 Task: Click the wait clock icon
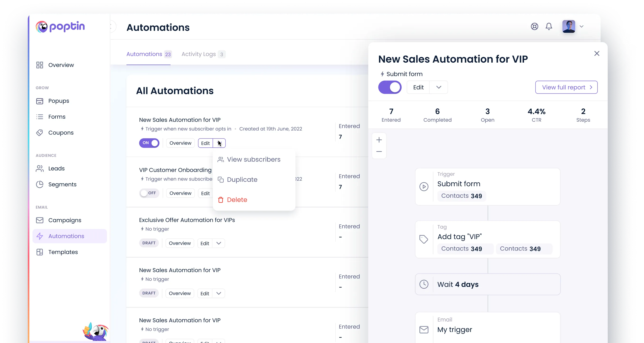(424, 284)
